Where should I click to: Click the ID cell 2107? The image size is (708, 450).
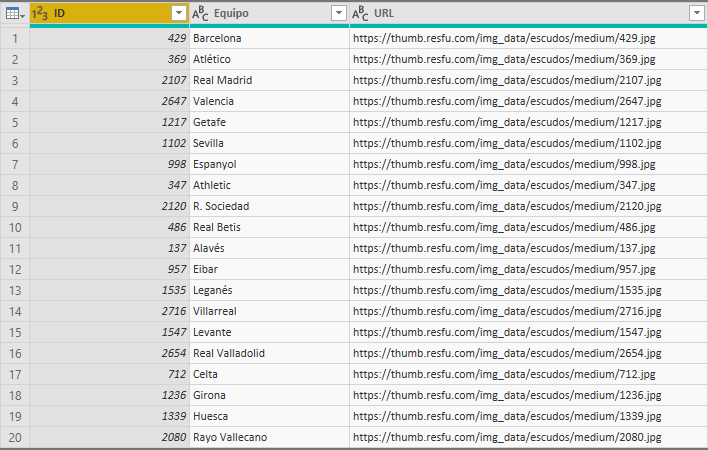pos(110,80)
